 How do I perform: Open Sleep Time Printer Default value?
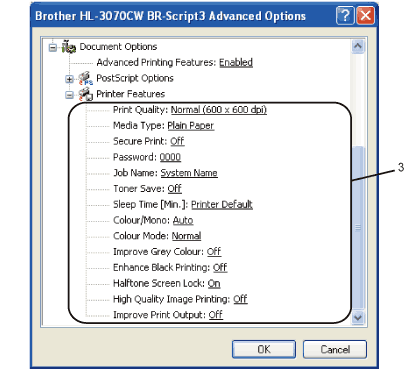point(222,204)
